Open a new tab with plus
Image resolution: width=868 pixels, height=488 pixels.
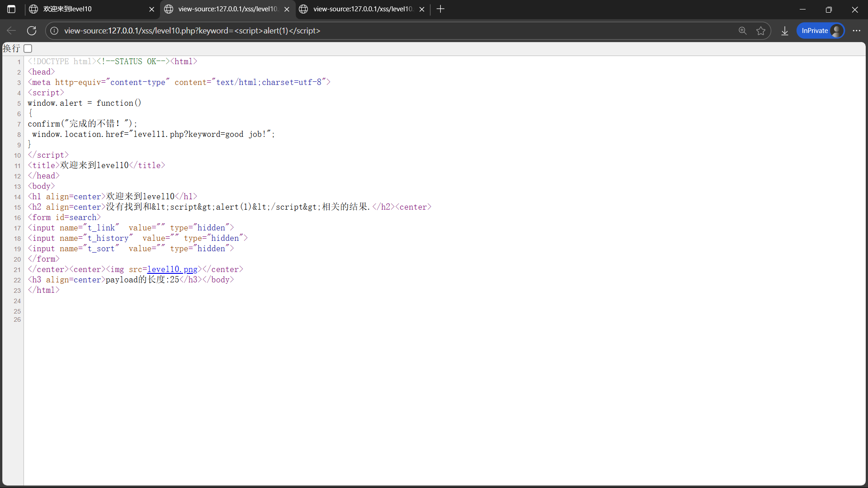pyautogui.click(x=440, y=9)
